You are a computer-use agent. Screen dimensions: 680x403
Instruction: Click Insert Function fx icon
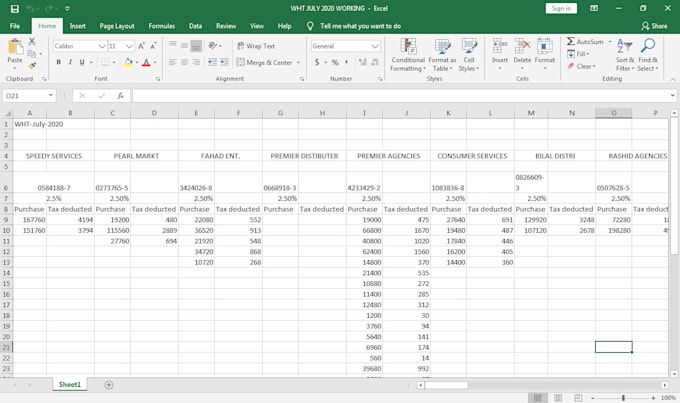(x=121, y=96)
